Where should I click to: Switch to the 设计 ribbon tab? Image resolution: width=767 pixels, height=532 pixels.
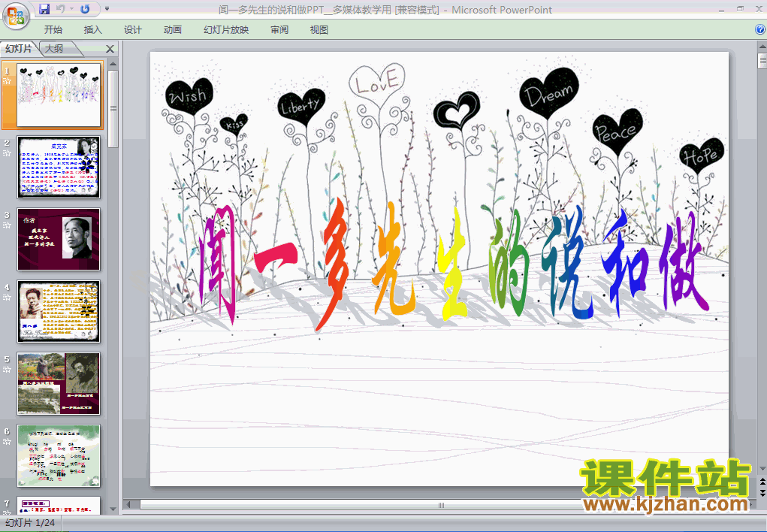132,30
